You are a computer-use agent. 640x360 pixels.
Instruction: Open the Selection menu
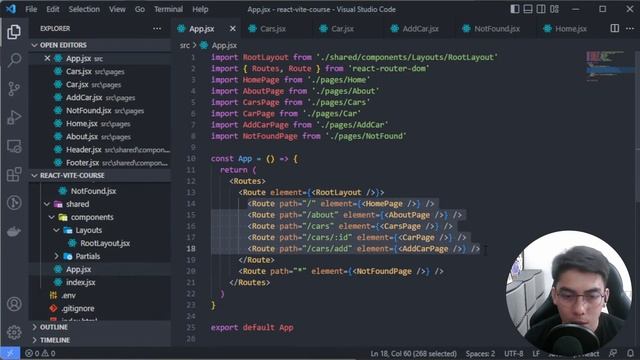pyautogui.click(x=84, y=9)
